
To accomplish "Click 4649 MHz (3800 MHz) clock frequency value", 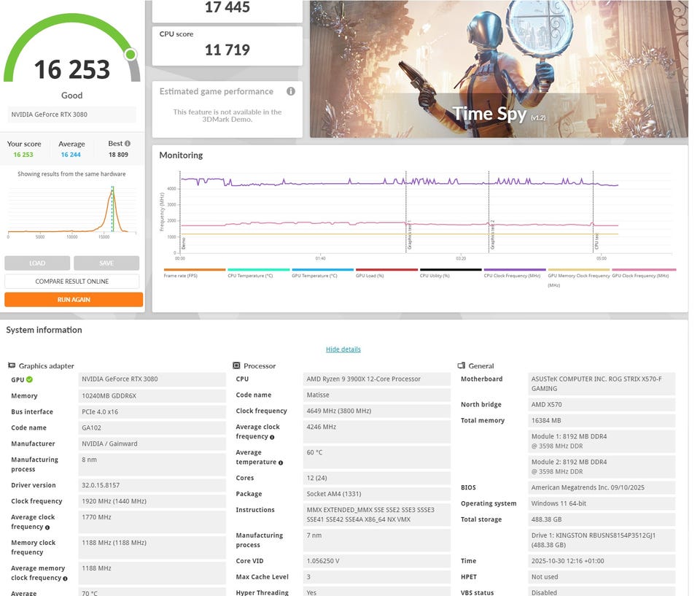I will pyautogui.click(x=377, y=411).
